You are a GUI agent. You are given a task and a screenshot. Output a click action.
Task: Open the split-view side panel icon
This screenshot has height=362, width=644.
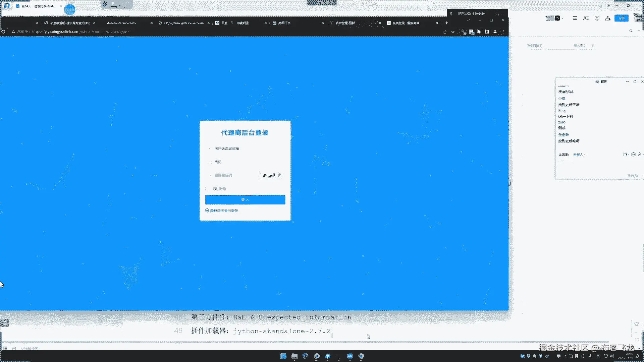point(487,32)
